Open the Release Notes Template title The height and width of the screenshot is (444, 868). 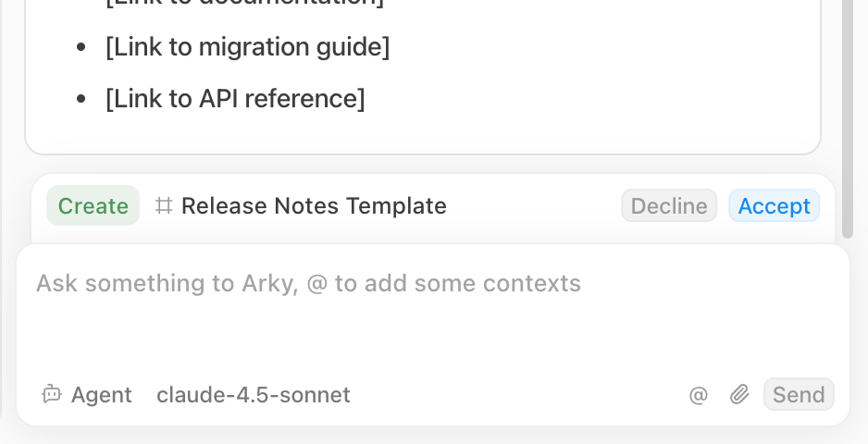[314, 205]
